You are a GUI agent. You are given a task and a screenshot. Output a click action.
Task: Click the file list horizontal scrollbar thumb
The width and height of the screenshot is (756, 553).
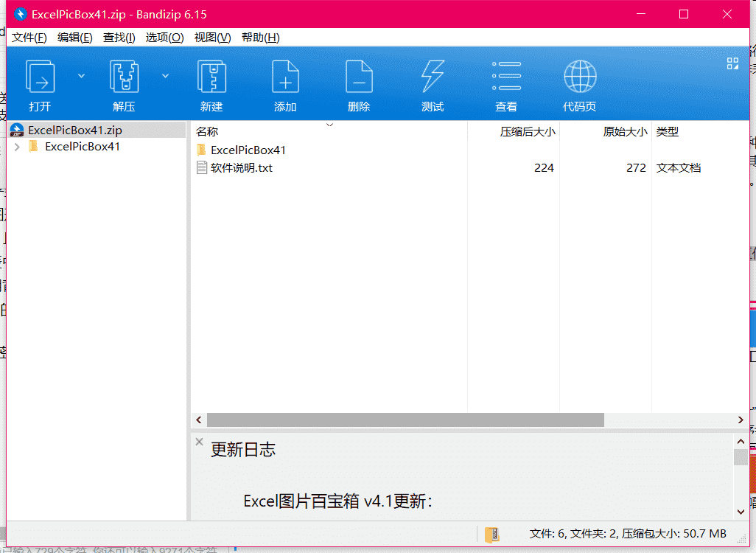point(405,420)
